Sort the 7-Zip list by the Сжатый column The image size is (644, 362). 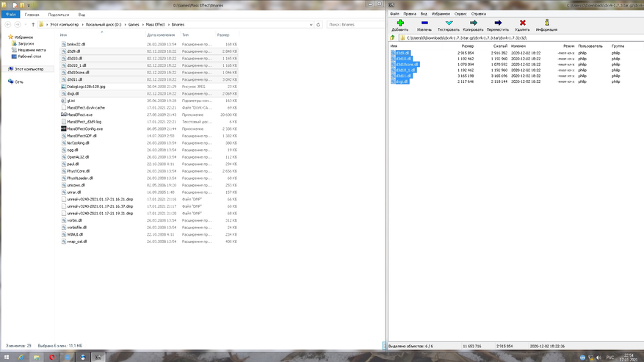[500, 46]
